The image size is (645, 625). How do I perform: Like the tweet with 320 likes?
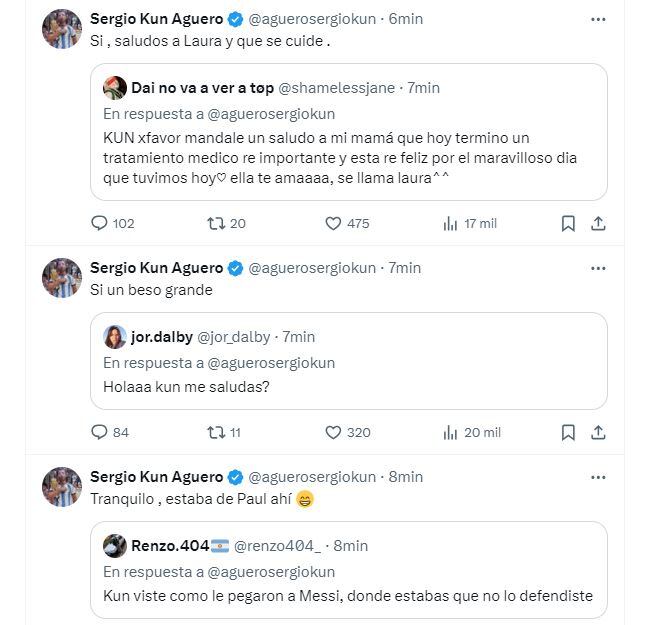tap(334, 432)
